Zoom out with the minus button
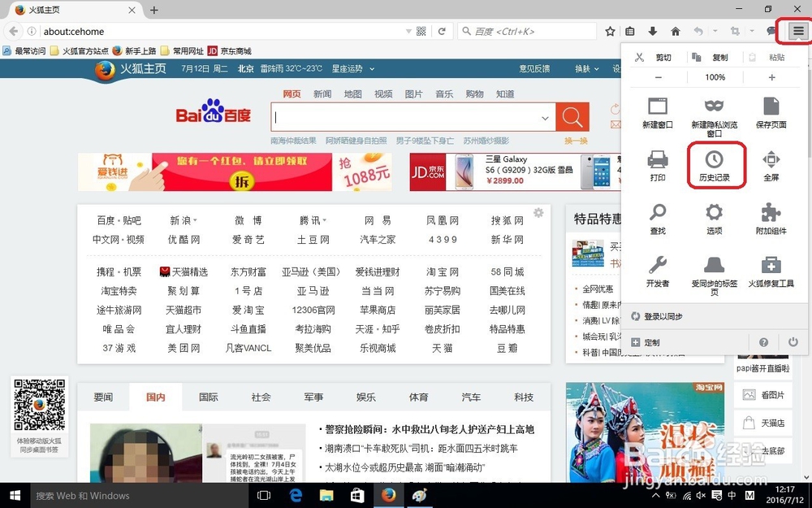Image resolution: width=812 pixels, height=508 pixels. point(659,77)
